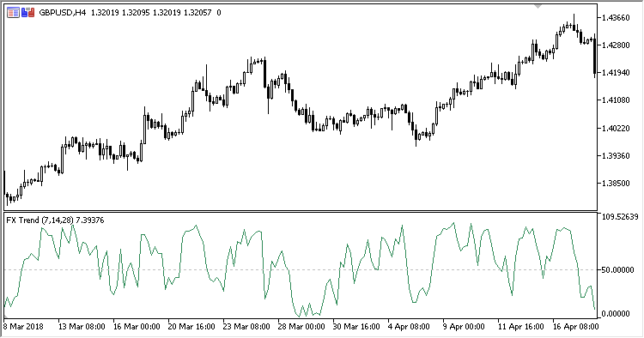
Task: Click the one-click trading panel icon
Action: [x=28, y=13]
